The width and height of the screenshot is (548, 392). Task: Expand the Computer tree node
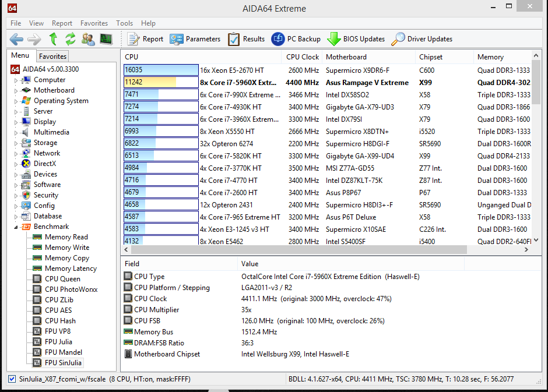pos(16,80)
